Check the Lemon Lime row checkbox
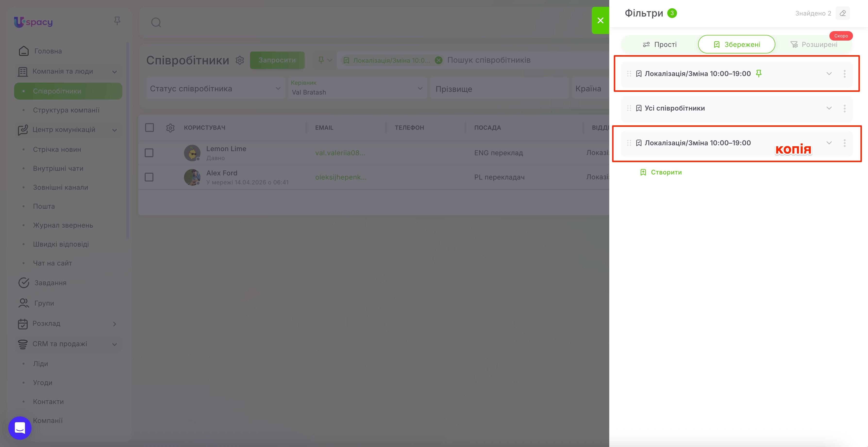The width and height of the screenshot is (868, 447). pos(149,153)
